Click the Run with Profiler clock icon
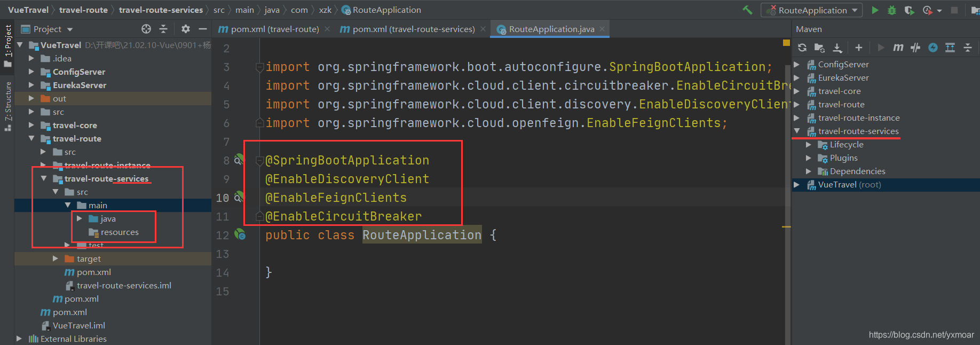980x345 pixels. [928, 10]
